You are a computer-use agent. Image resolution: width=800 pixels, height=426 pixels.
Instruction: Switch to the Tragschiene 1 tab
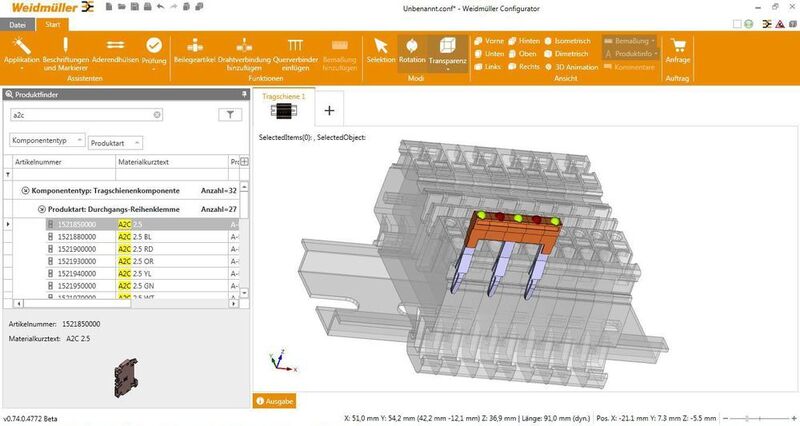pyautogui.click(x=282, y=105)
